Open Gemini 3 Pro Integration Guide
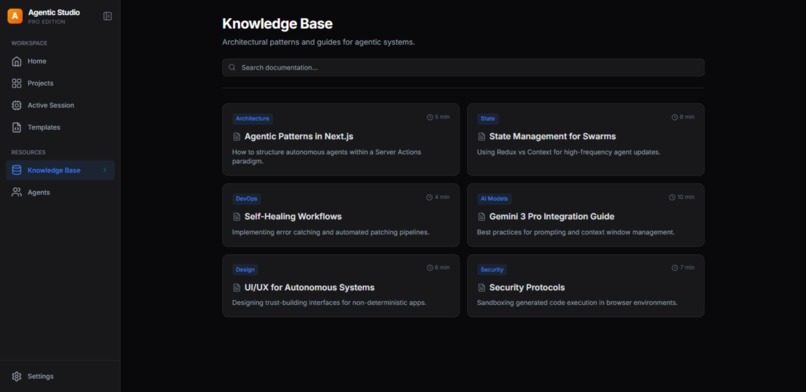This screenshot has height=392, width=806. (585, 215)
